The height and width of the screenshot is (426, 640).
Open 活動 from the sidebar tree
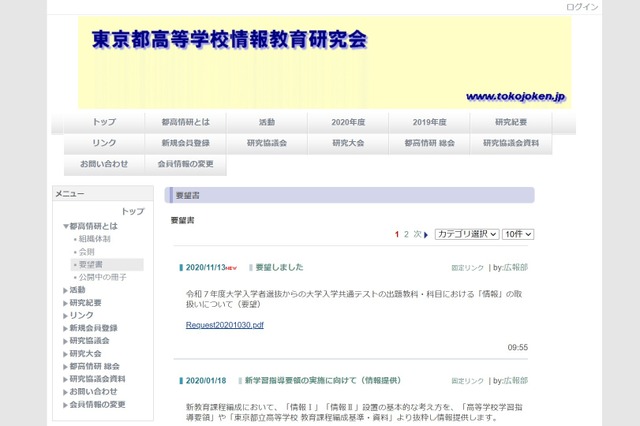point(77,290)
